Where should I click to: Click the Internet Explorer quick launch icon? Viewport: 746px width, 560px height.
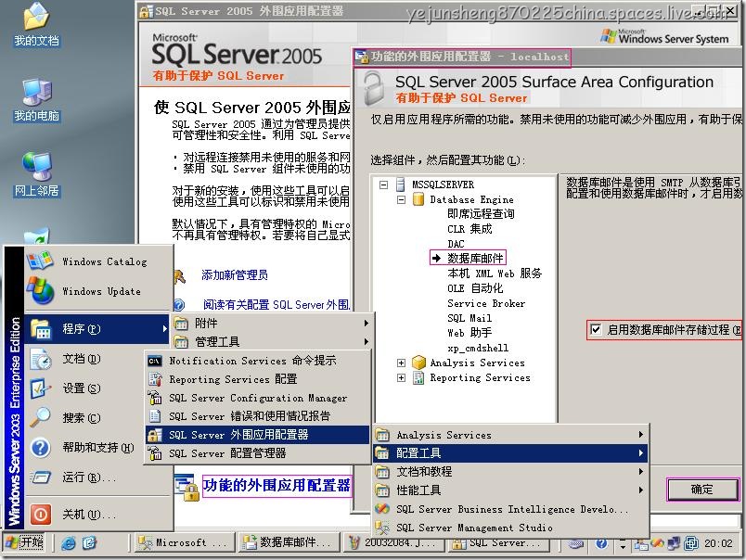pos(69,543)
